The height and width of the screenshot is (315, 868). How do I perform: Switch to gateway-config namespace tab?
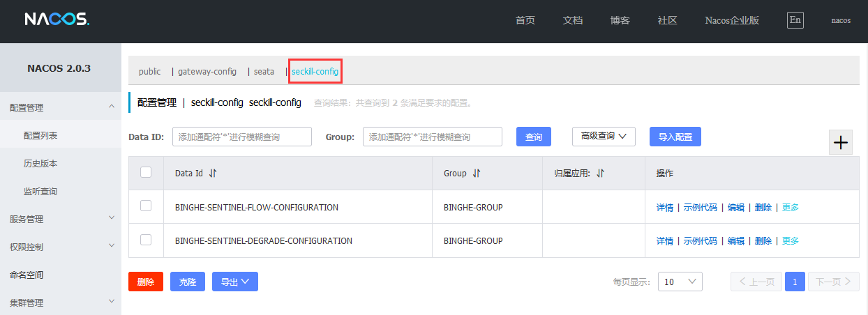207,71
